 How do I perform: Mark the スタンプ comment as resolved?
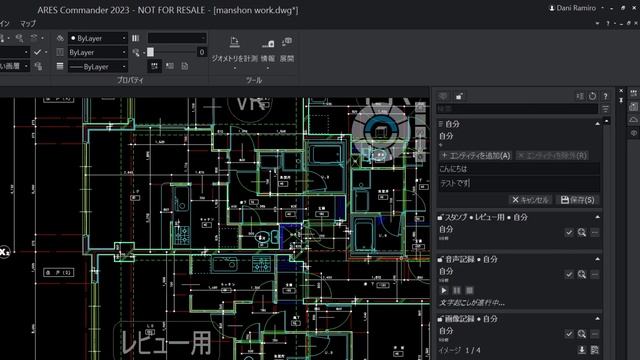point(569,232)
